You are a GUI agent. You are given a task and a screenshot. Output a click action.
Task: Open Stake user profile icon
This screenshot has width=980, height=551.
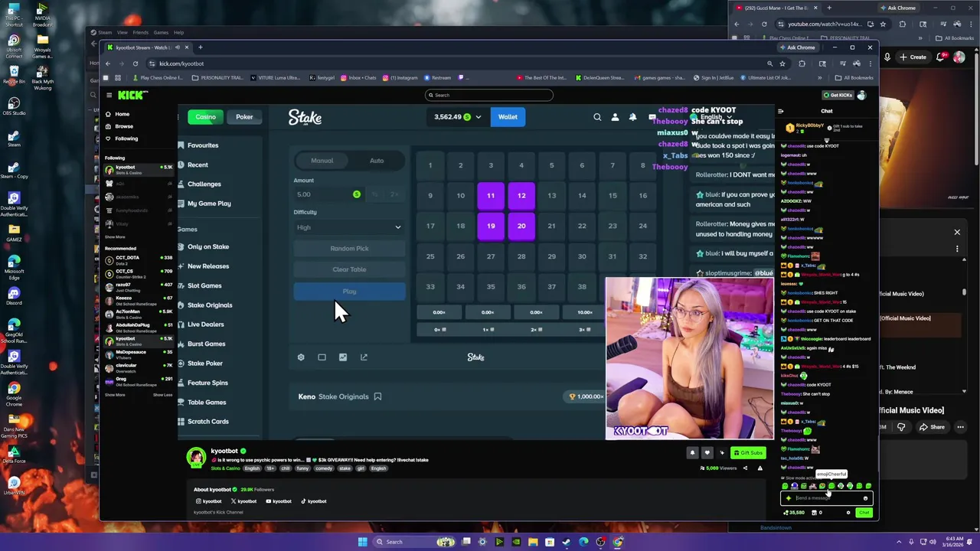(x=615, y=117)
